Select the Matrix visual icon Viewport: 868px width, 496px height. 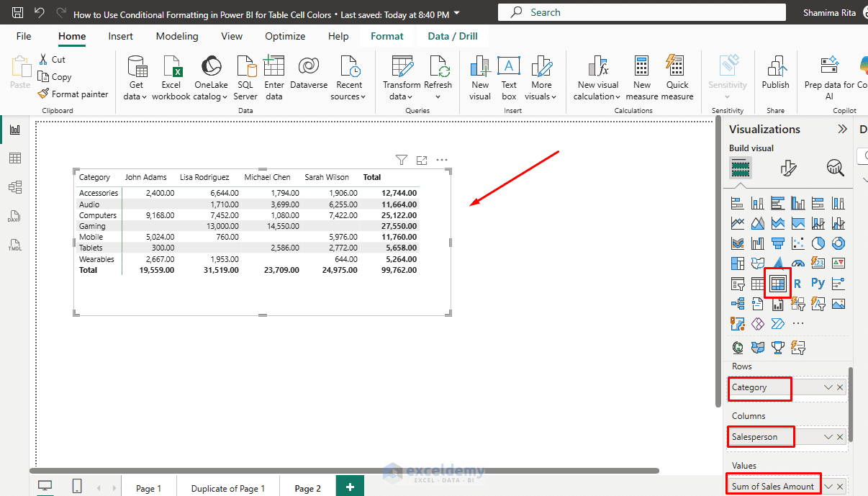[778, 284]
